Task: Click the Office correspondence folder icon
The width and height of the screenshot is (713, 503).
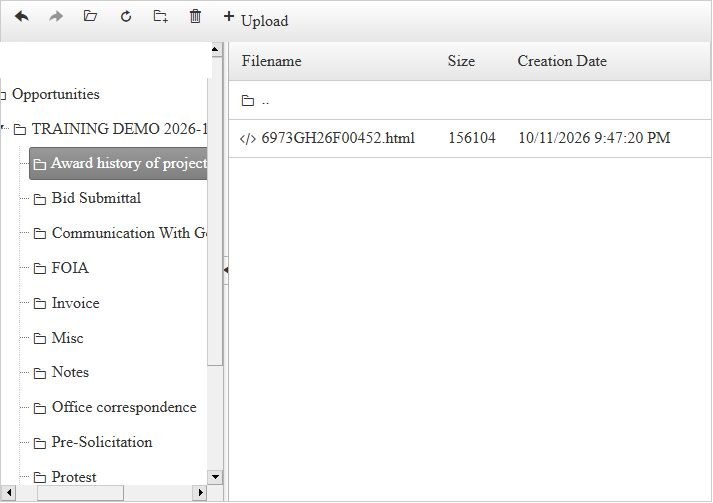Action: (40, 408)
